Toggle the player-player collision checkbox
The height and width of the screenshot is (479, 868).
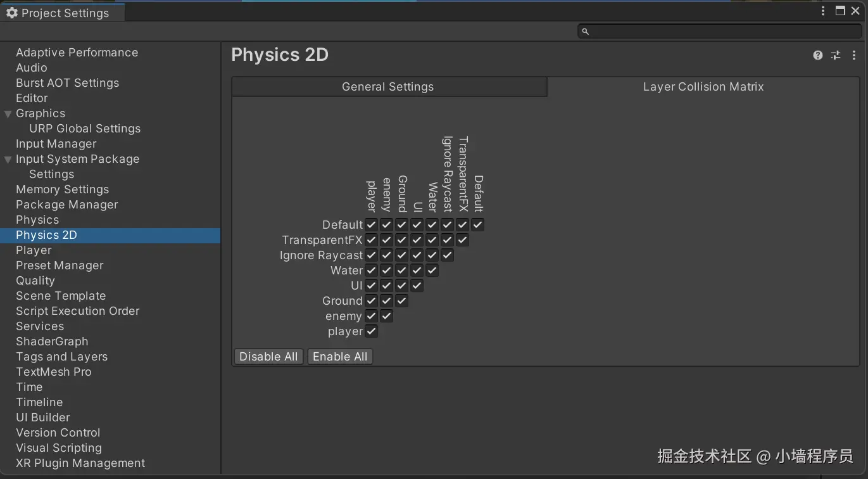372,331
